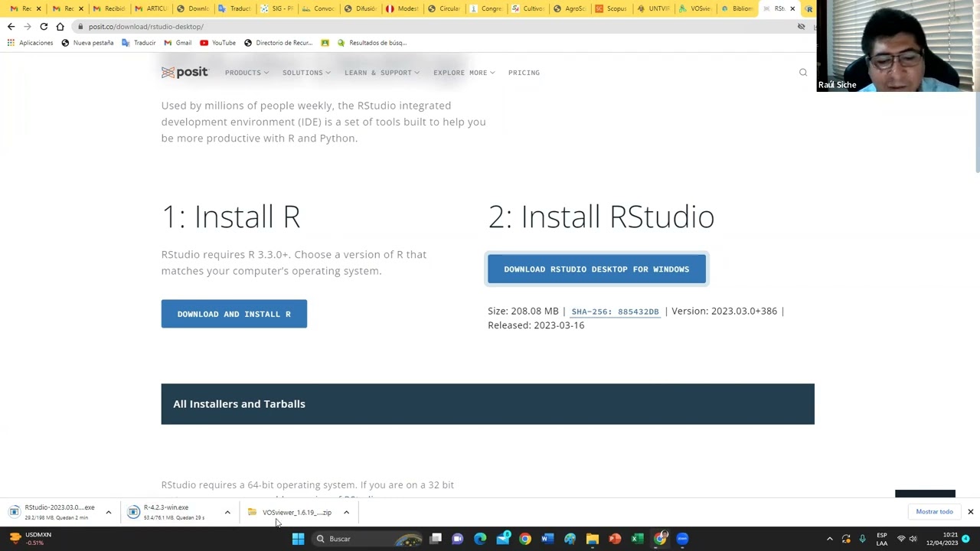The width and height of the screenshot is (980, 551).
Task: Open the volume speaker icon
Action: [913, 539]
